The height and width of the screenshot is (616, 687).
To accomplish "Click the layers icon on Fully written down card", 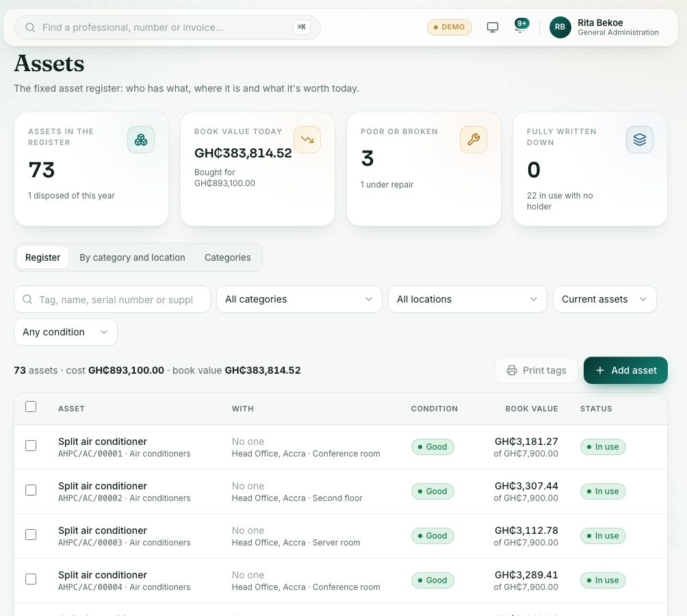I will [x=640, y=140].
